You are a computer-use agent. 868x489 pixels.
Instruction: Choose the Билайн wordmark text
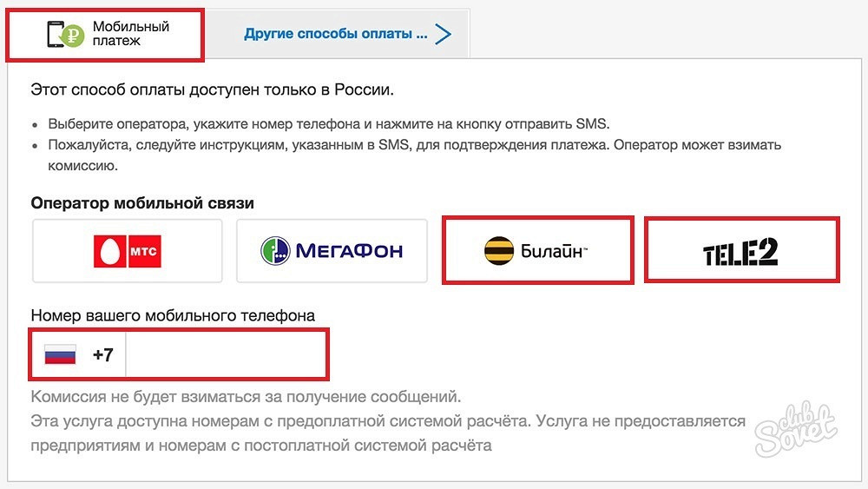pyautogui.click(x=554, y=251)
